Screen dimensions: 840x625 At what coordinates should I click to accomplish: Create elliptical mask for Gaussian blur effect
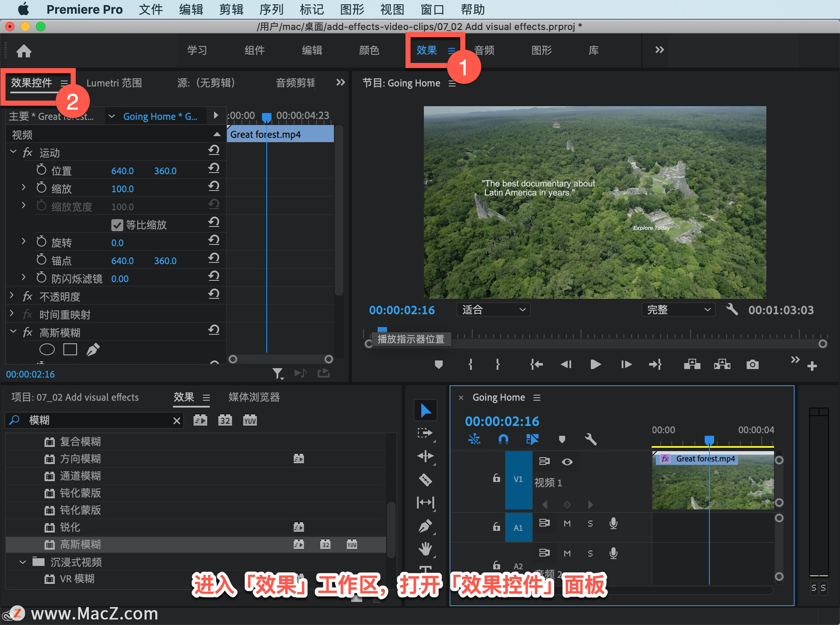pos(47,349)
